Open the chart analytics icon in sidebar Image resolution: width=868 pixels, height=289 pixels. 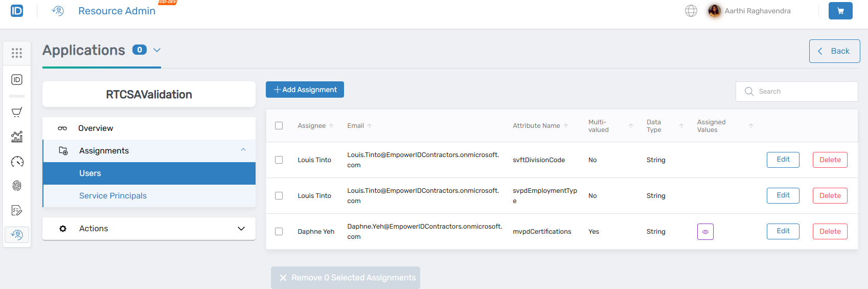tap(17, 137)
